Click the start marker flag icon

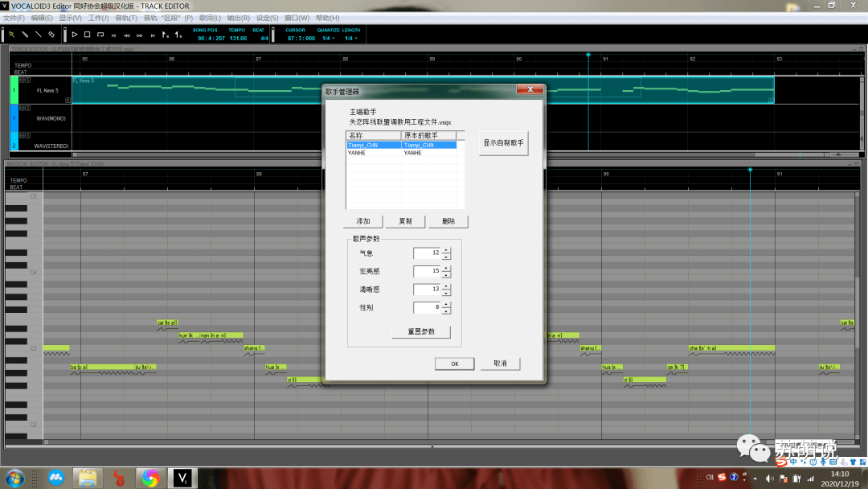tap(165, 35)
